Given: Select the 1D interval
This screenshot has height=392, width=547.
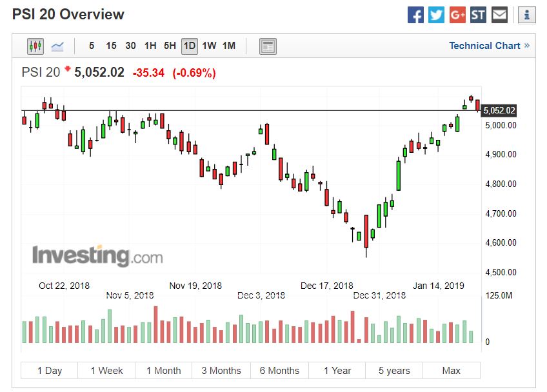Looking at the screenshot, I should click(190, 46).
